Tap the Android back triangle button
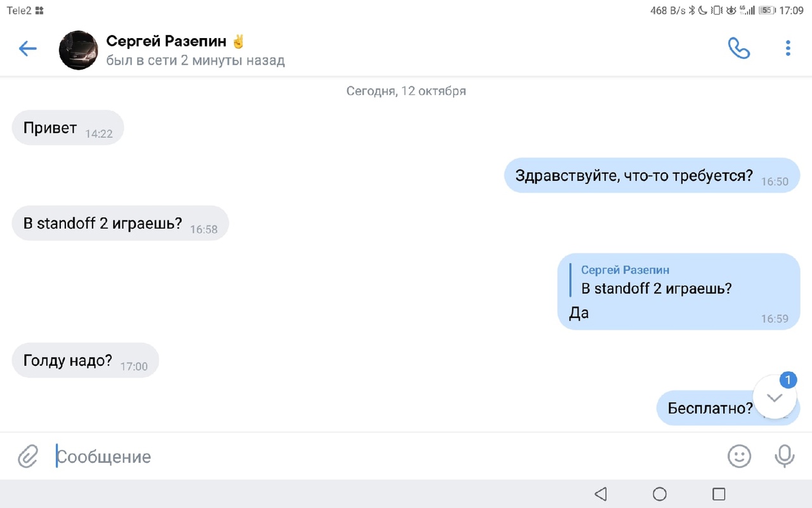Screen dimensions: 812x508 (x=601, y=494)
